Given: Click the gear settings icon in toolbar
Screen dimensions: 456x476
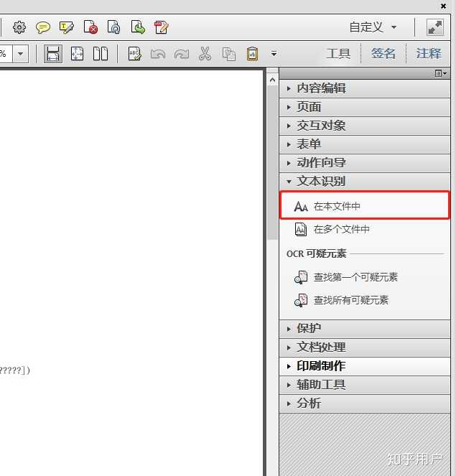Looking at the screenshot, I should [x=19, y=27].
